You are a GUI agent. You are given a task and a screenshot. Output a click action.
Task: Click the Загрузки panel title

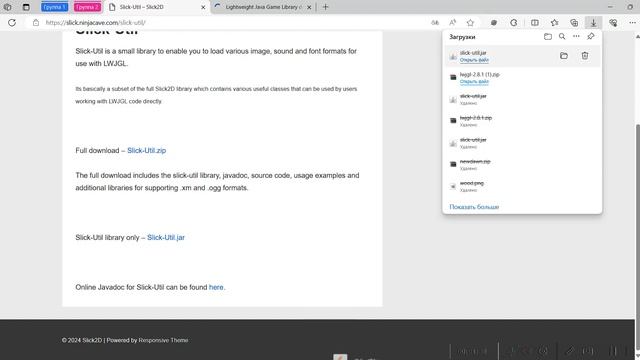coord(462,37)
